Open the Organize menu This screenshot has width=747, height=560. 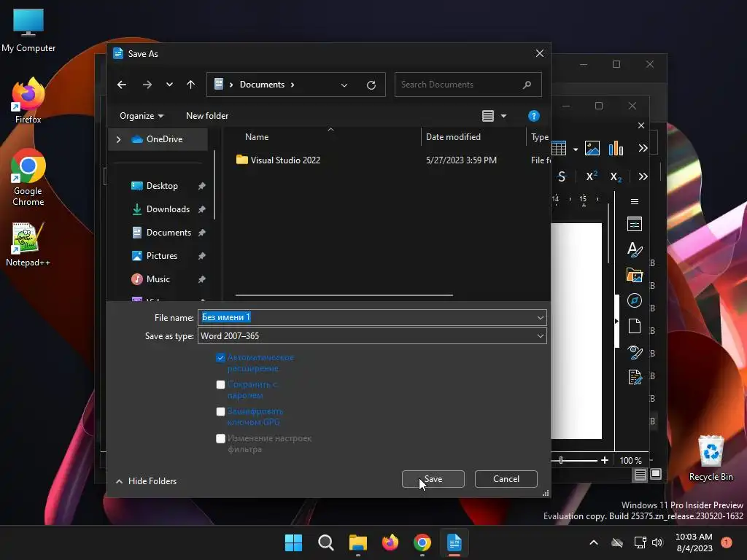(142, 116)
